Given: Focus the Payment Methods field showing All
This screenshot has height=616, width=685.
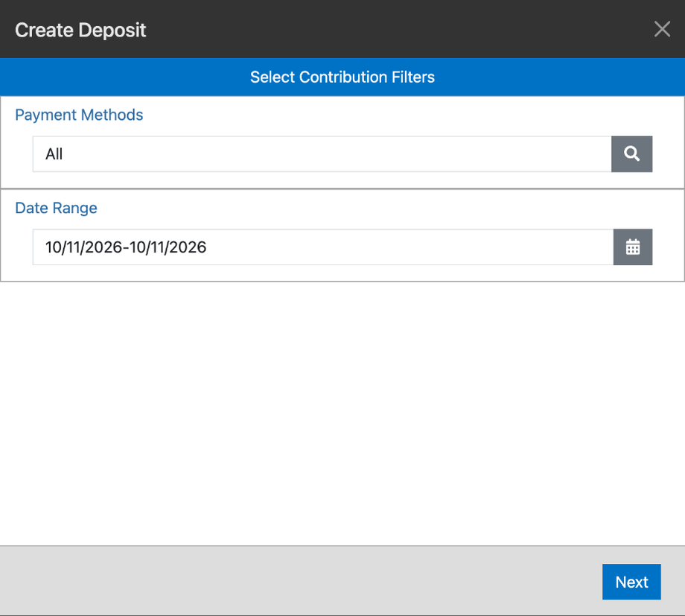Looking at the screenshot, I should pos(322,154).
